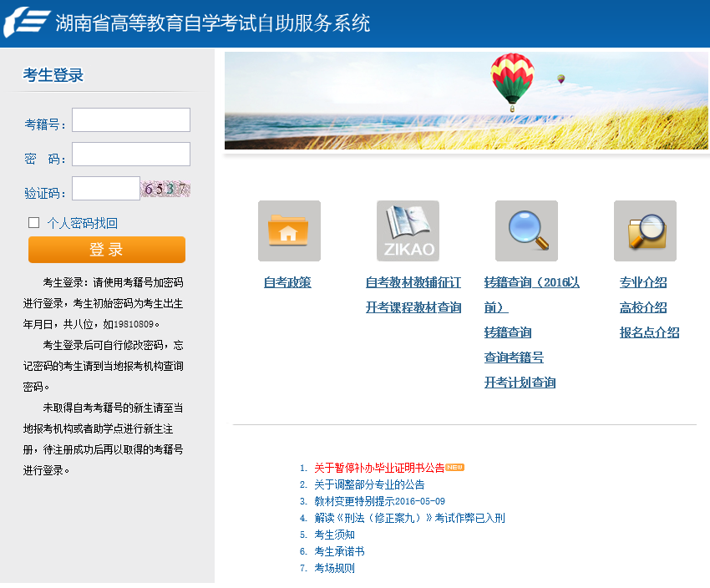
Task: Open the 考场规则 announcement
Action: pyautogui.click(x=334, y=568)
